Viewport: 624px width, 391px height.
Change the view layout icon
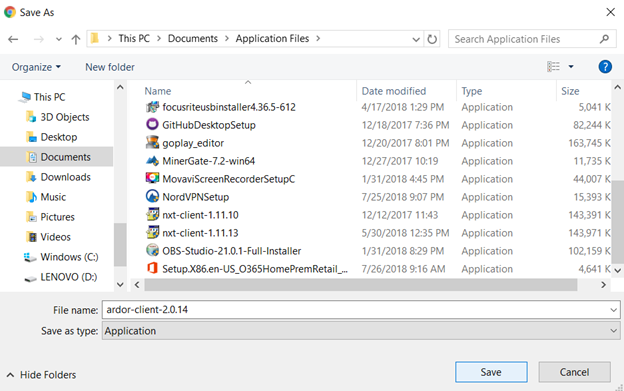tap(553, 66)
